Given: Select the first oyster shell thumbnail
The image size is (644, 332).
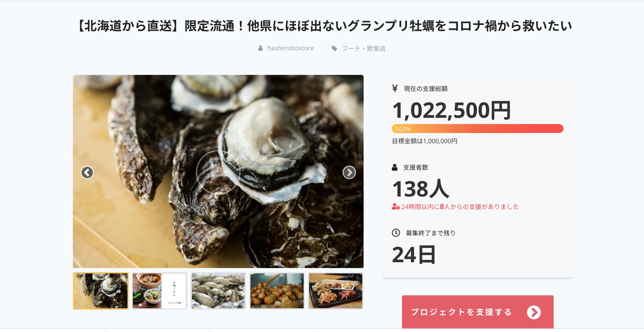Looking at the screenshot, I should tap(101, 291).
